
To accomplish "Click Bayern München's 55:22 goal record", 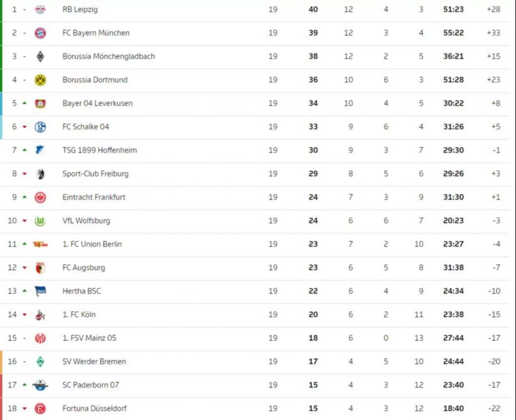I will 453,33.
